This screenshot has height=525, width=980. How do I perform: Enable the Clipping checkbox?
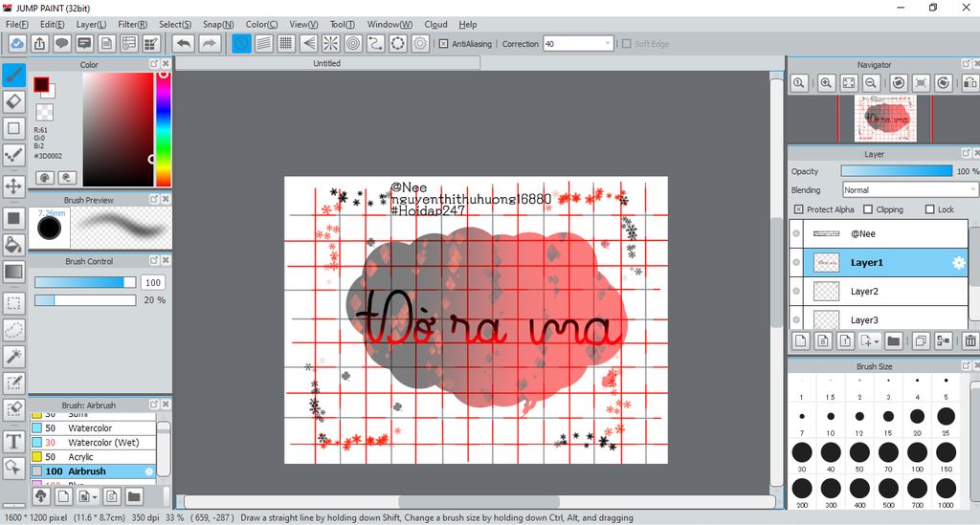click(867, 209)
